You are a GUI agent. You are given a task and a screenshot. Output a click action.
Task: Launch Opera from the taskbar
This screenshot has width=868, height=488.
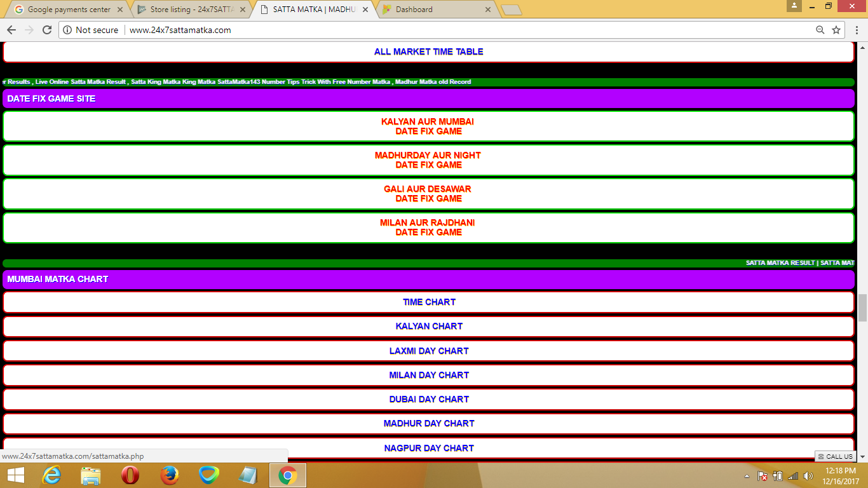click(x=130, y=475)
